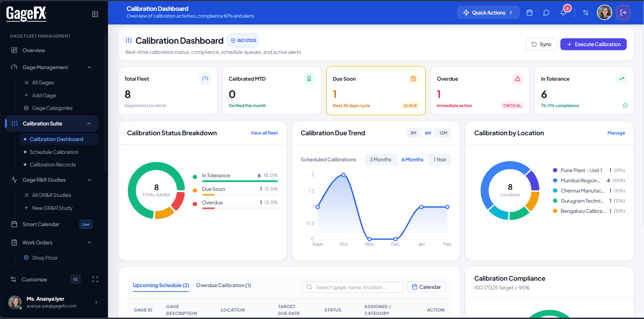This screenshot has width=644, height=319.
Task: Click the Total Fleet gauge icon
Action: pos(205,79)
